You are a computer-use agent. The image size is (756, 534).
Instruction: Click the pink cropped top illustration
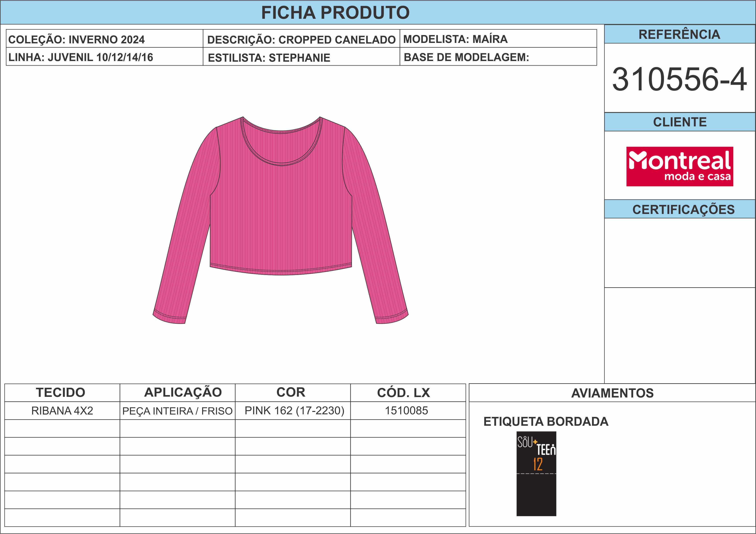coord(281,220)
